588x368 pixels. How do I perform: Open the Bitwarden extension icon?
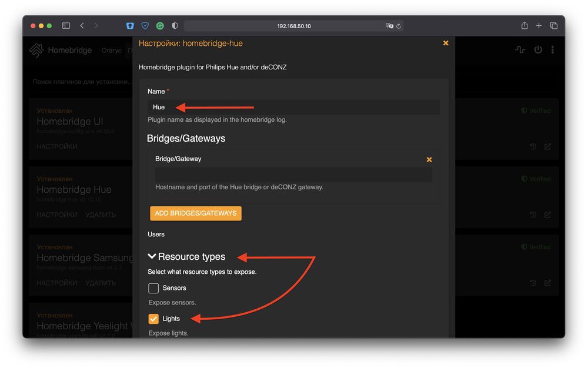click(x=130, y=25)
